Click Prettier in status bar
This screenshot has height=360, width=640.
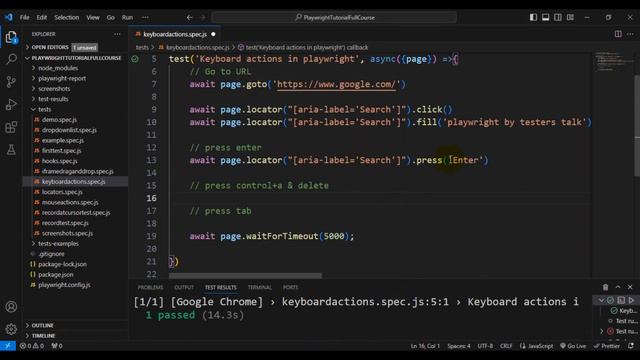point(607,346)
